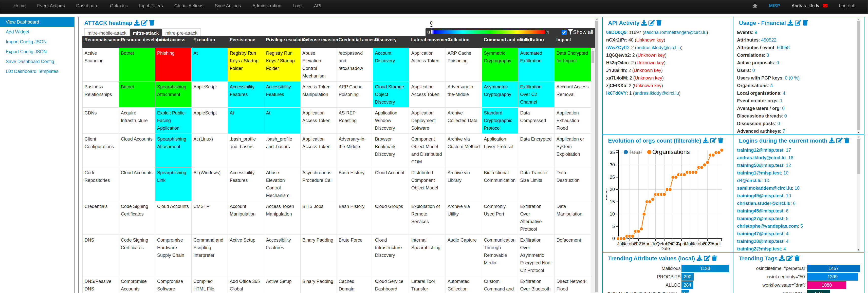
Task: Toggle the Organisations series in chart legend
Action: click(671, 152)
